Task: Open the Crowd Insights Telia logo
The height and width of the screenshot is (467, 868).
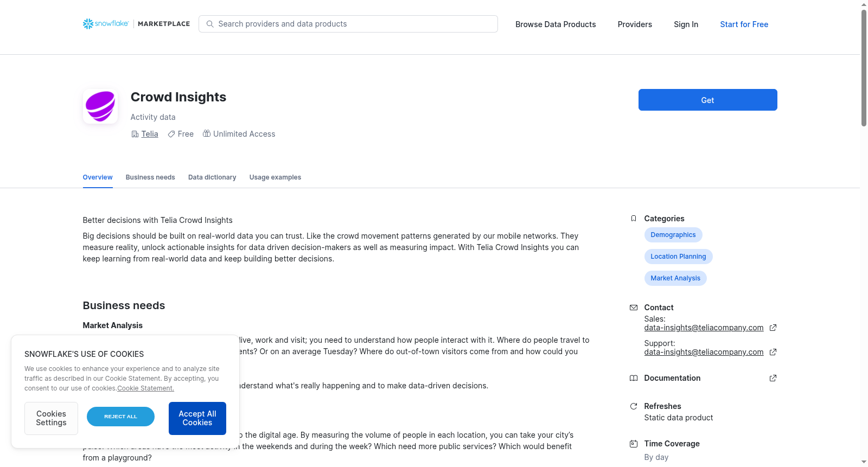Action: 100,106
